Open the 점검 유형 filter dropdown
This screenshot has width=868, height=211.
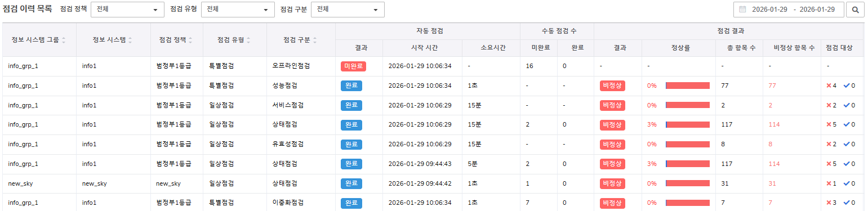pos(238,10)
